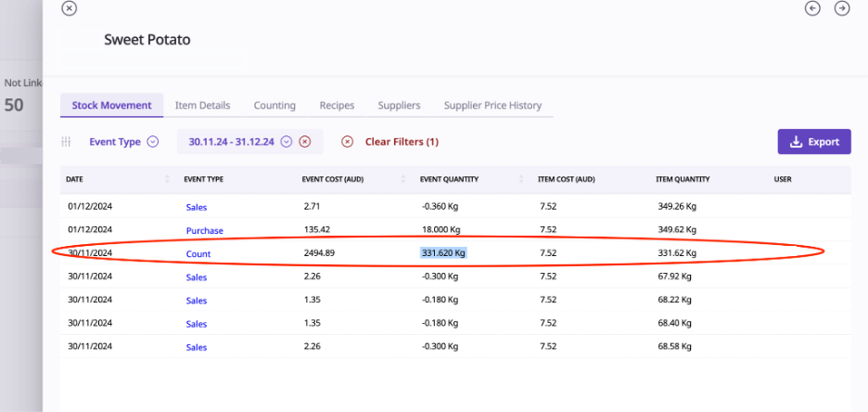Open the Counting tab
Image resolution: width=868 pixels, height=412 pixels.
[x=274, y=106]
